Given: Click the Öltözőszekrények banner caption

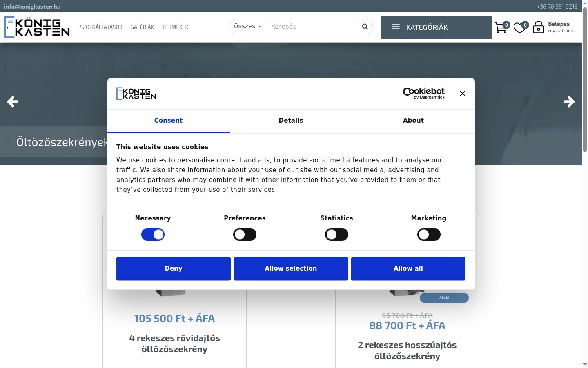Looking at the screenshot, I should (62, 142).
